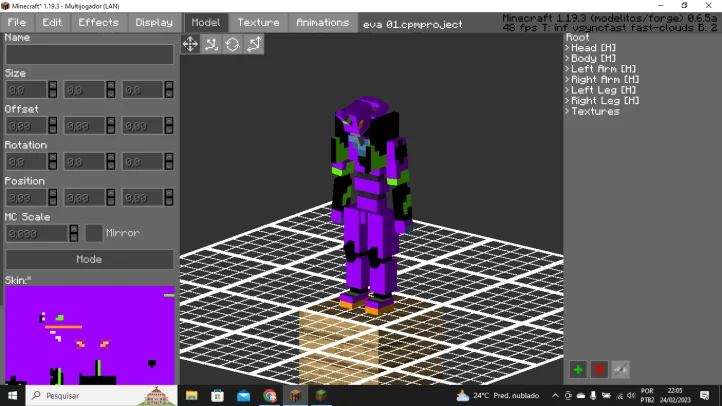Expand the Left Leg [H] node
The image size is (722, 406).
(x=567, y=90)
